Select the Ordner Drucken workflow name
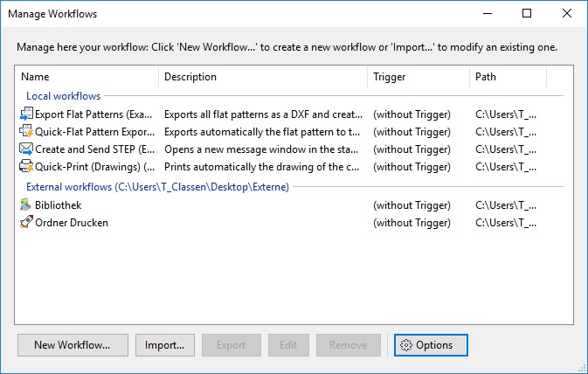 point(72,223)
